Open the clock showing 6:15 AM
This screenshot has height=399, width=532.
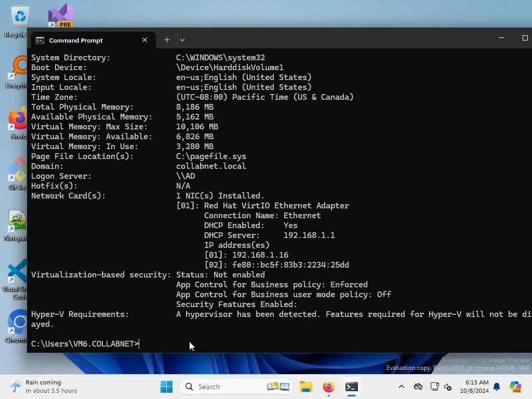[x=475, y=387]
